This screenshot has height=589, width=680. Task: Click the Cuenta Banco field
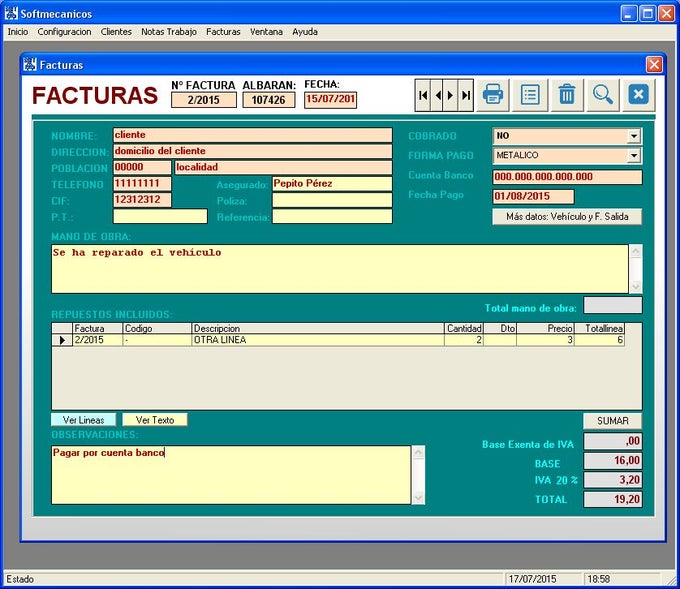(567, 177)
